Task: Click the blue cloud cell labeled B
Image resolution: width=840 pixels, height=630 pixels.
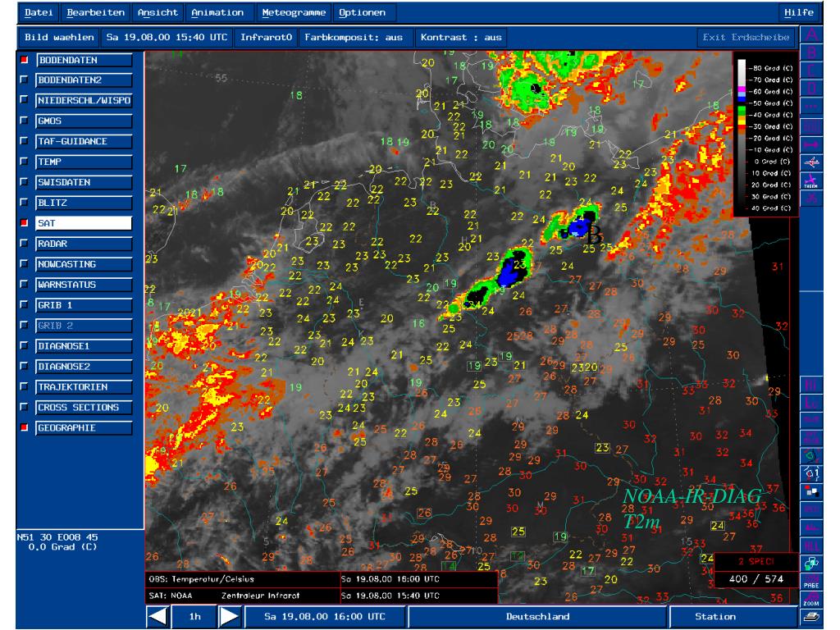Action: point(578,227)
